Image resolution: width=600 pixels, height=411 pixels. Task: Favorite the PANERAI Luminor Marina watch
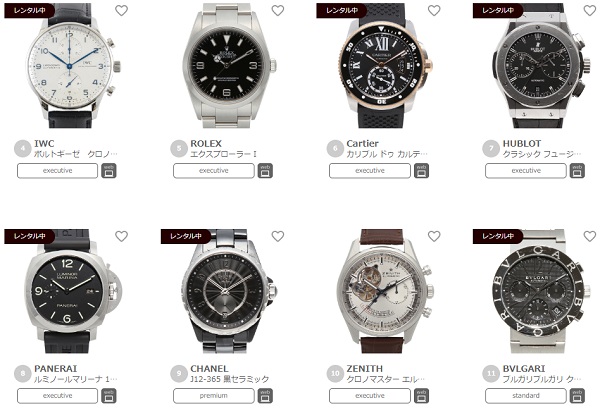coord(121,236)
